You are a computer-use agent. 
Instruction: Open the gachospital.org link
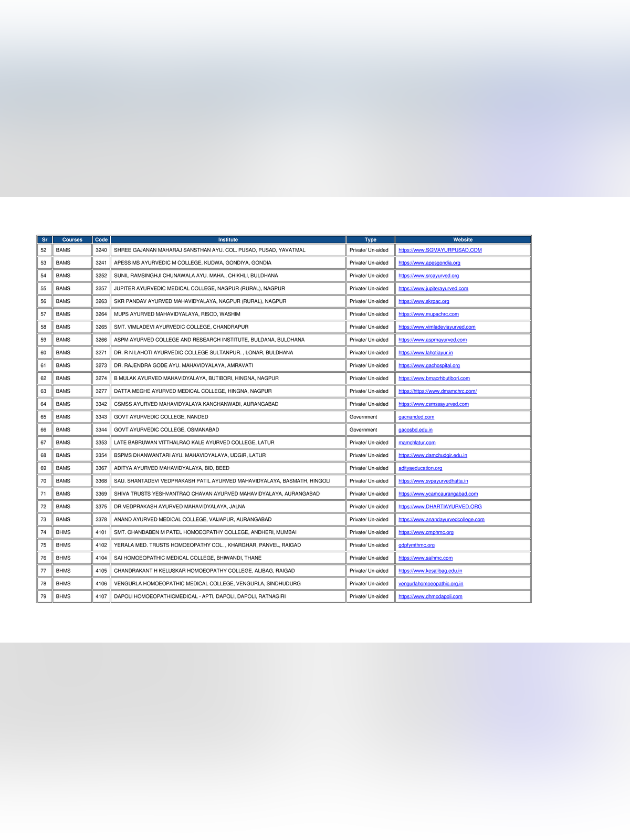pos(429,366)
